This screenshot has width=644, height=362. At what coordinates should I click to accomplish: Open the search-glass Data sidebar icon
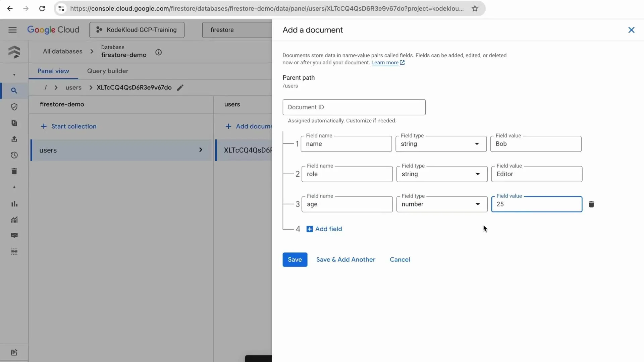click(14, 90)
